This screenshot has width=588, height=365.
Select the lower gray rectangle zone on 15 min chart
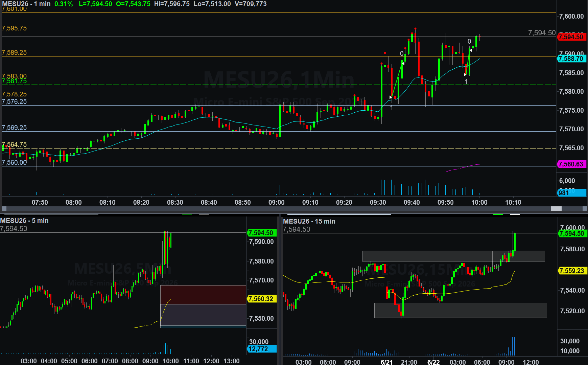[x=461, y=310]
